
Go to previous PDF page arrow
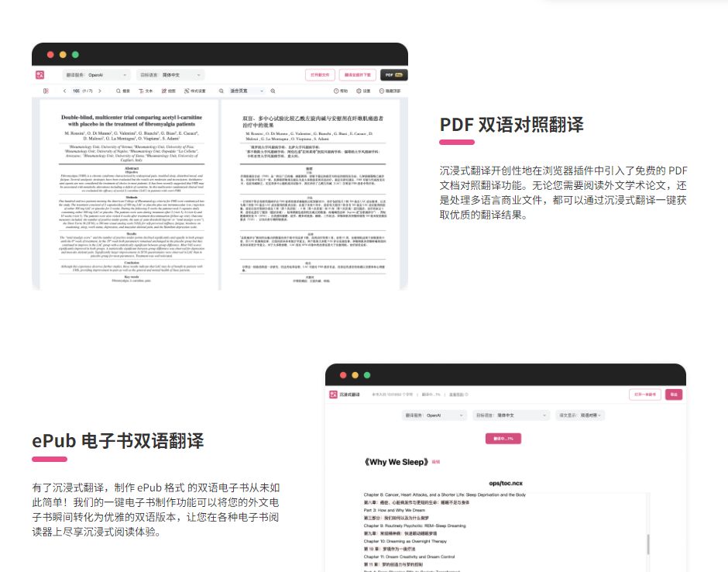[x=64, y=91]
